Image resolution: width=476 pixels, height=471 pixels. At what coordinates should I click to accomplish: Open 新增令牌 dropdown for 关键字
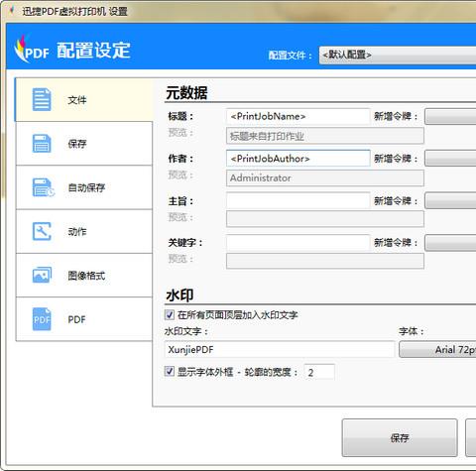point(450,243)
